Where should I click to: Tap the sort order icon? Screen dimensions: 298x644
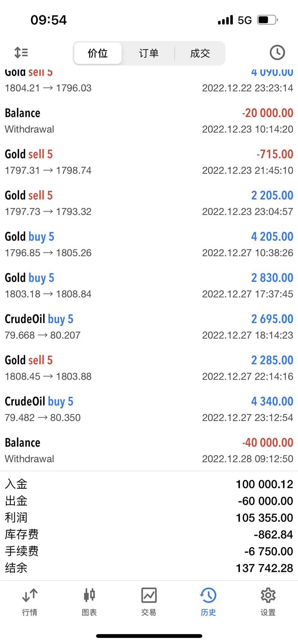tap(21, 53)
